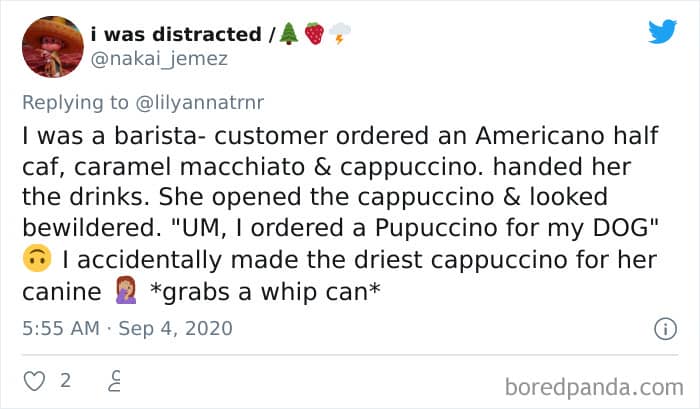Open the @lilyannatrnr mention link
This screenshot has width=700, height=409.
click(199, 103)
